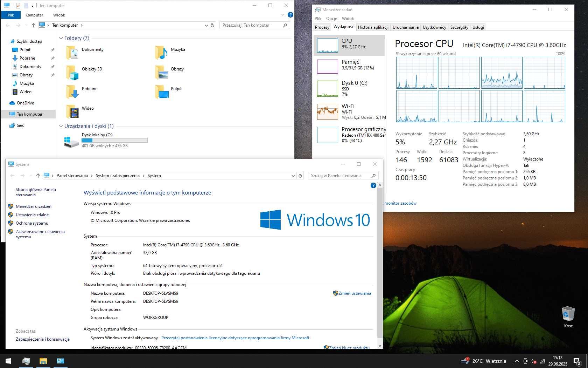Viewport: 588px width, 368px height.
Task: Refresh the Ten komputer address bar
Action: click(212, 25)
